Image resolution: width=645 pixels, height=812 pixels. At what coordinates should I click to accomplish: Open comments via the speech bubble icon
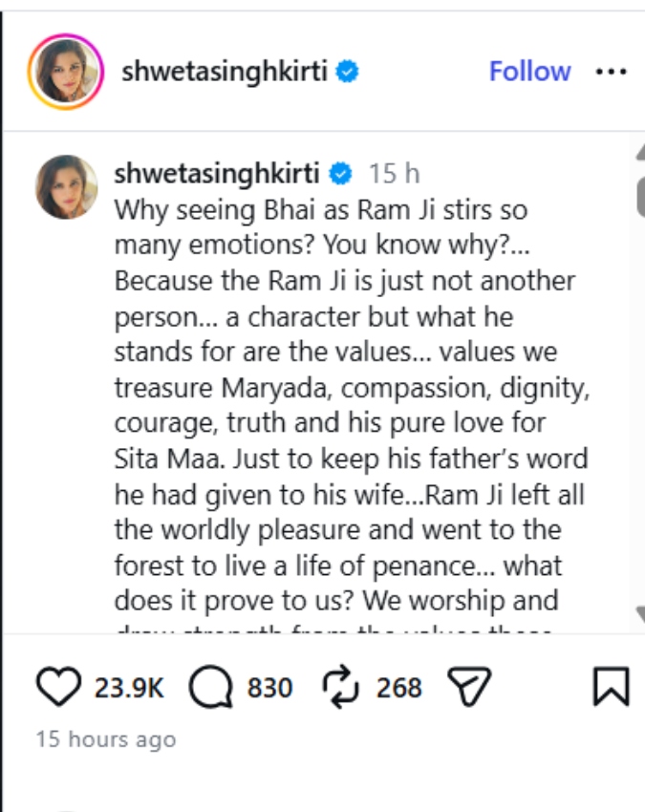(209, 687)
